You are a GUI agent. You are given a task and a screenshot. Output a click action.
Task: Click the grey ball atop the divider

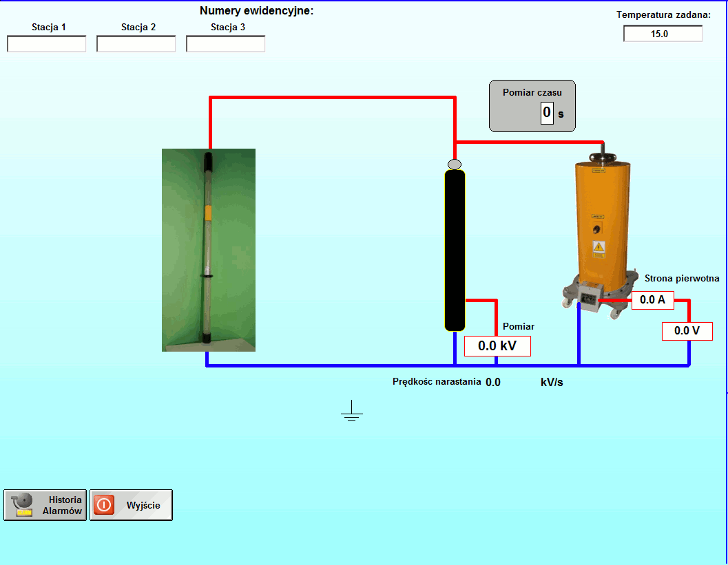pyautogui.click(x=455, y=164)
